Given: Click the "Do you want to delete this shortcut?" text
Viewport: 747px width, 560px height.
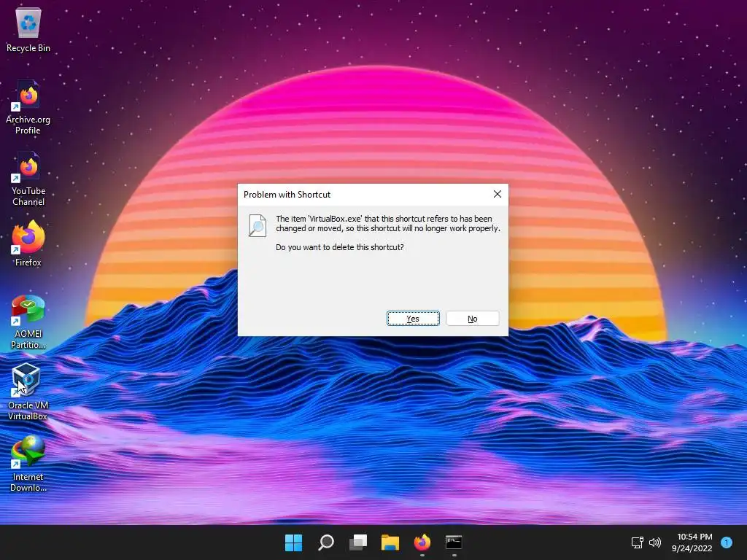Looking at the screenshot, I should click(x=340, y=247).
